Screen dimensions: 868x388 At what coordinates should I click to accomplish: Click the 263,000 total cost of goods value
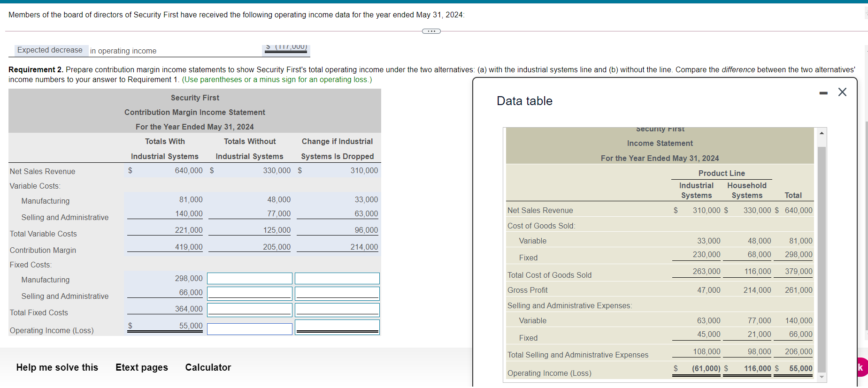tap(707, 271)
